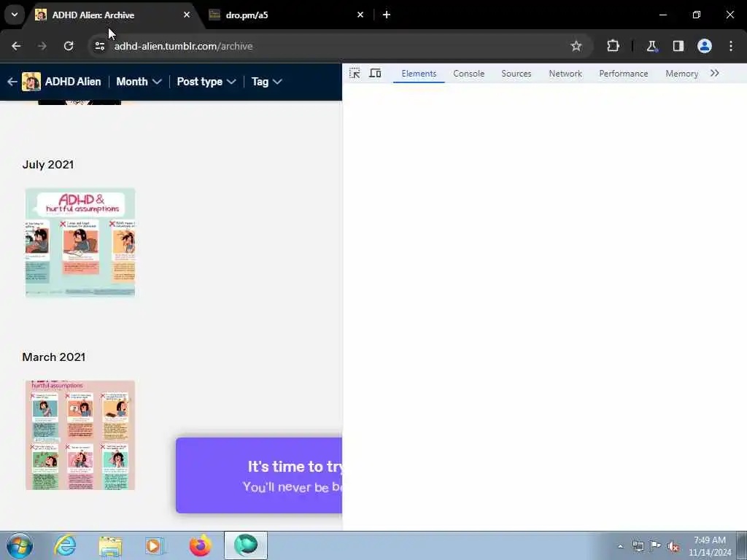The width and height of the screenshot is (747, 560).
Task: Open the profile avatar menu
Action: click(x=705, y=46)
